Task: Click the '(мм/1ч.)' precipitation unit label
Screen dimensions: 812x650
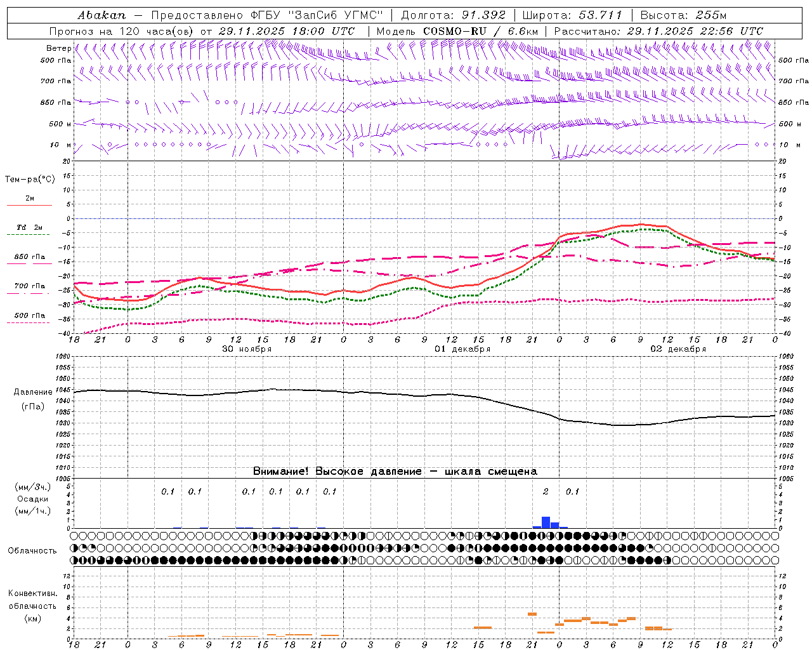Action: click(33, 511)
